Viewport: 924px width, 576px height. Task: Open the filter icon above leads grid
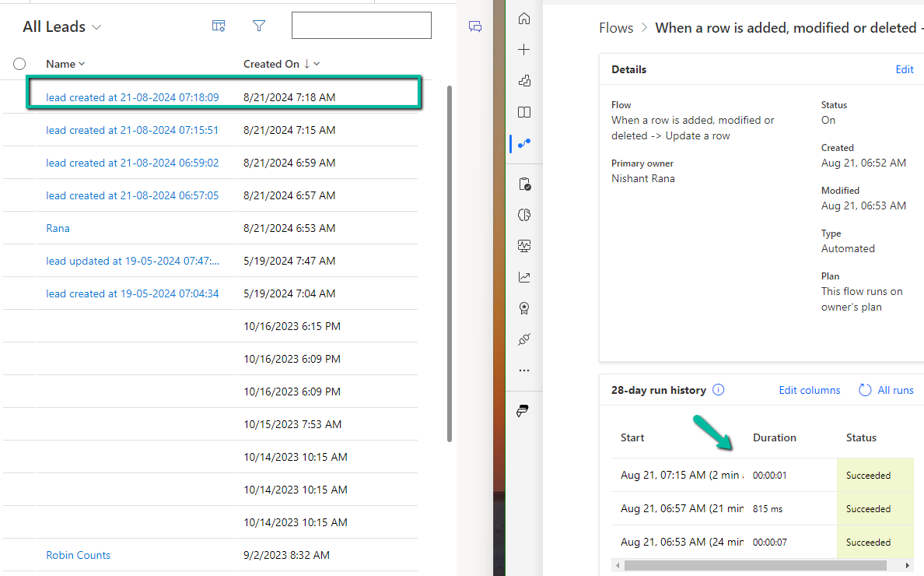259,26
